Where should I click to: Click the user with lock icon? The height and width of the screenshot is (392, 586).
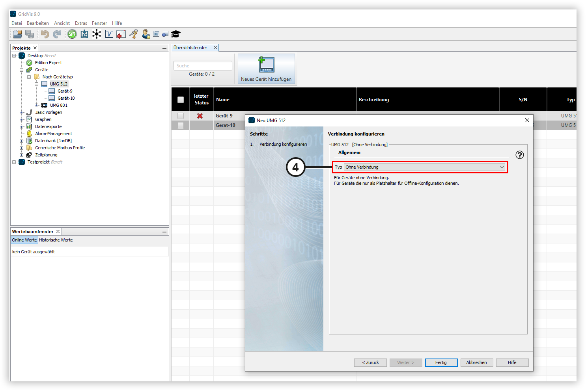[146, 34]
